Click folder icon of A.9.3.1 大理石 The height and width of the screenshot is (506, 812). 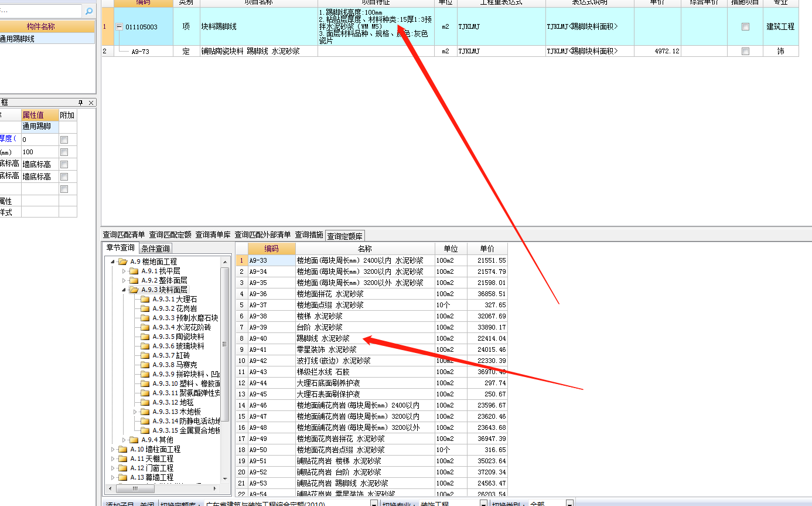tap(145, 299)
